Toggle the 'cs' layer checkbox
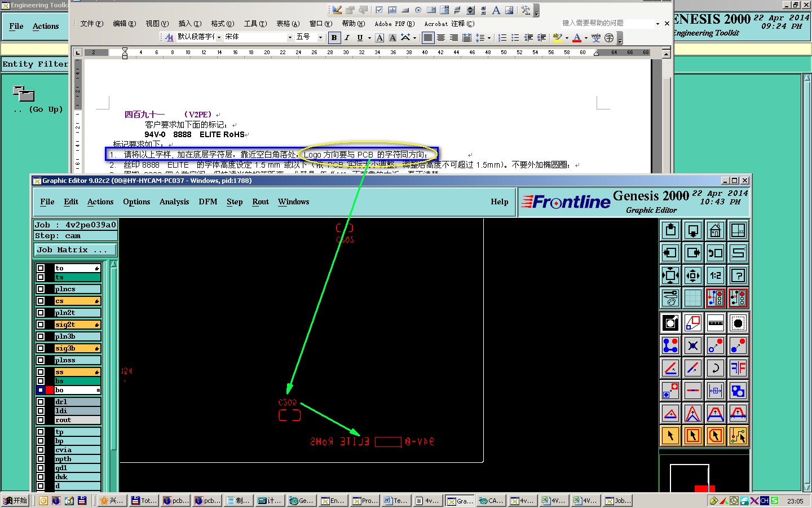This screenshot has height=508, width=812. tap(41, 301)
